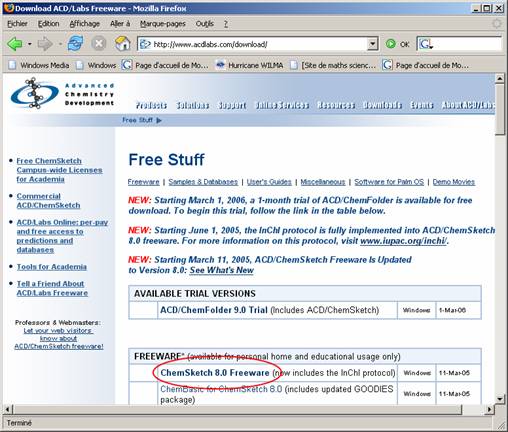Click the Free Stuff breadcrumb link
The width and height of the screenshot is (508, 432).
138,120
